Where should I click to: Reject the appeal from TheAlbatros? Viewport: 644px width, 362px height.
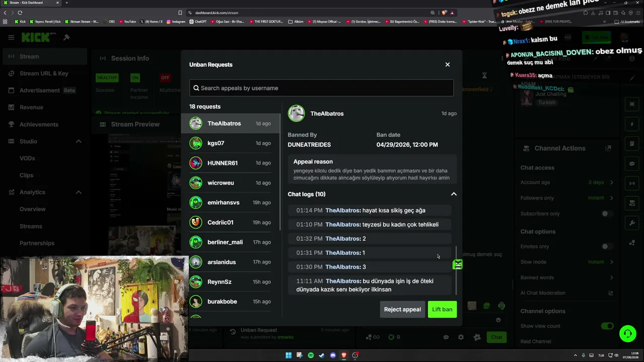(403, 310)
